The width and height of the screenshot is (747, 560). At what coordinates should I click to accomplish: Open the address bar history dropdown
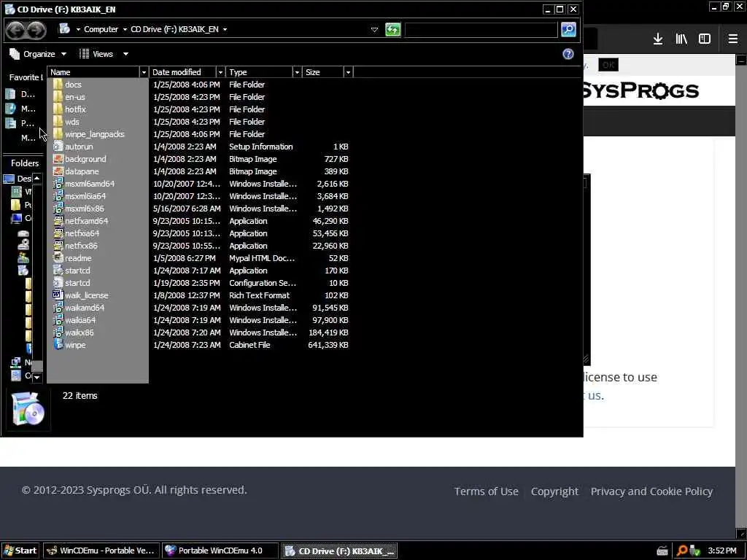374,29
